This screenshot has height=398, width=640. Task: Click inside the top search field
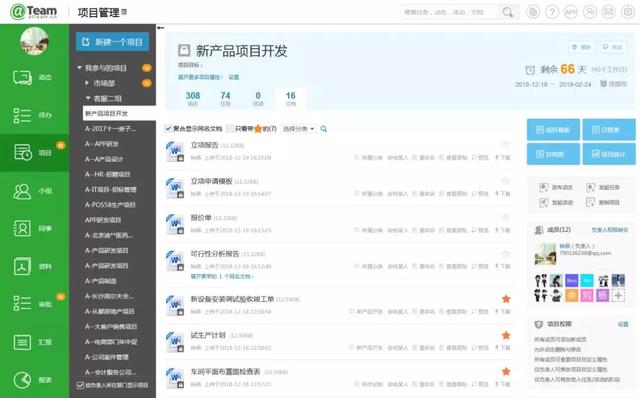click(x=449, y=12)
